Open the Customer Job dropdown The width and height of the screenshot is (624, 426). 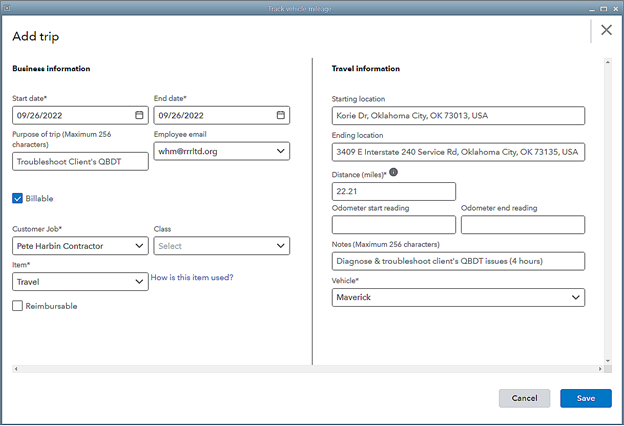pyautogui.click(x=138, y=245)
